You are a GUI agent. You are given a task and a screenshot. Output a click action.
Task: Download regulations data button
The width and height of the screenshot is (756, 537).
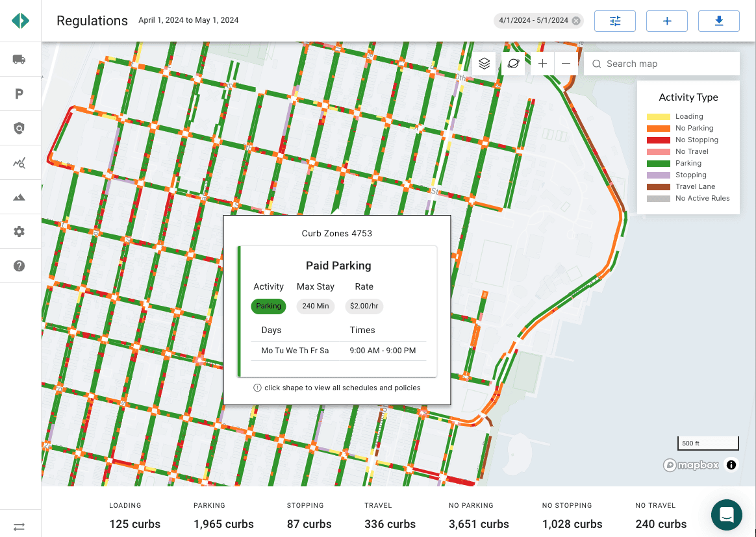(719, 21)
